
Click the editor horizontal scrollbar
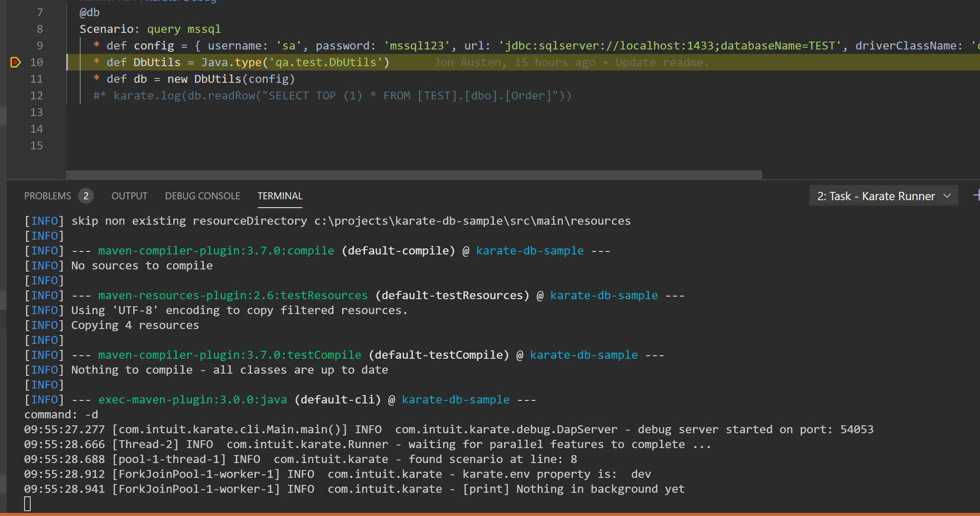[x=414, y=175]
